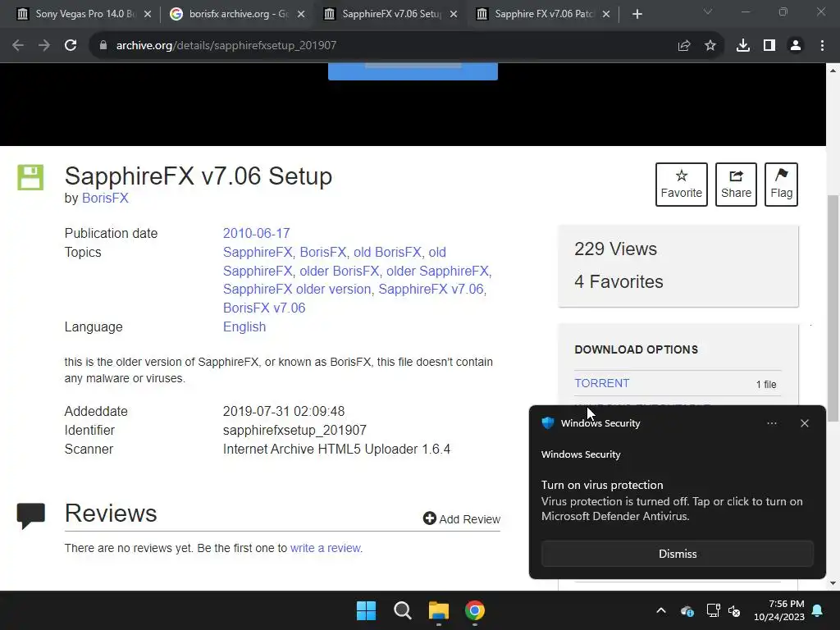840x630 pixels.
Task: Click the archive.org address bar URL
Action: click(x=226, y=46)
